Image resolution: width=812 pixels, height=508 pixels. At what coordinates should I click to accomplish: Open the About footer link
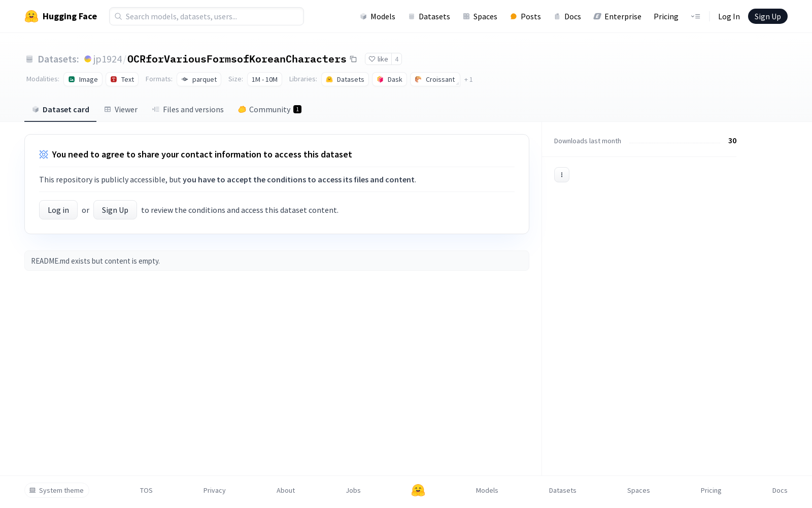[x=286, y=490]
